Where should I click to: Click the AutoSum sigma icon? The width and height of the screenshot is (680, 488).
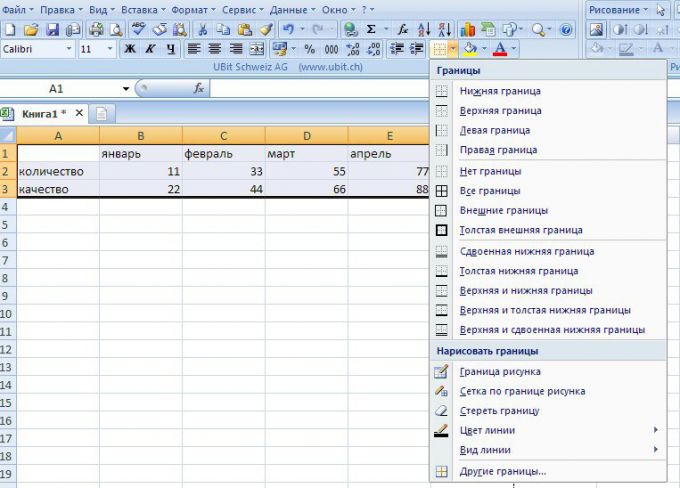click(x=372, y=30)
